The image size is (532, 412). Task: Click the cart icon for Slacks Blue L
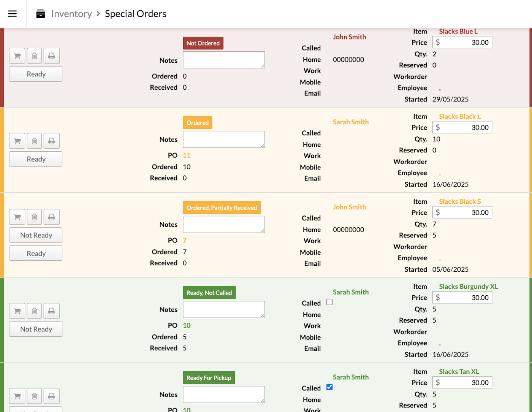pos(17,56)
